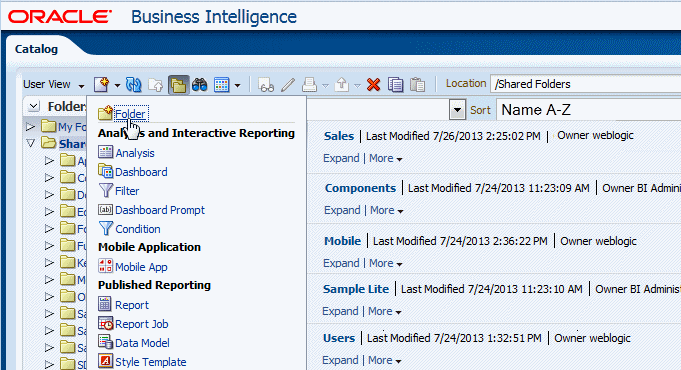Open the Sample Lite folder link
This screenshot has width=681, height=370.
(356, 289)
